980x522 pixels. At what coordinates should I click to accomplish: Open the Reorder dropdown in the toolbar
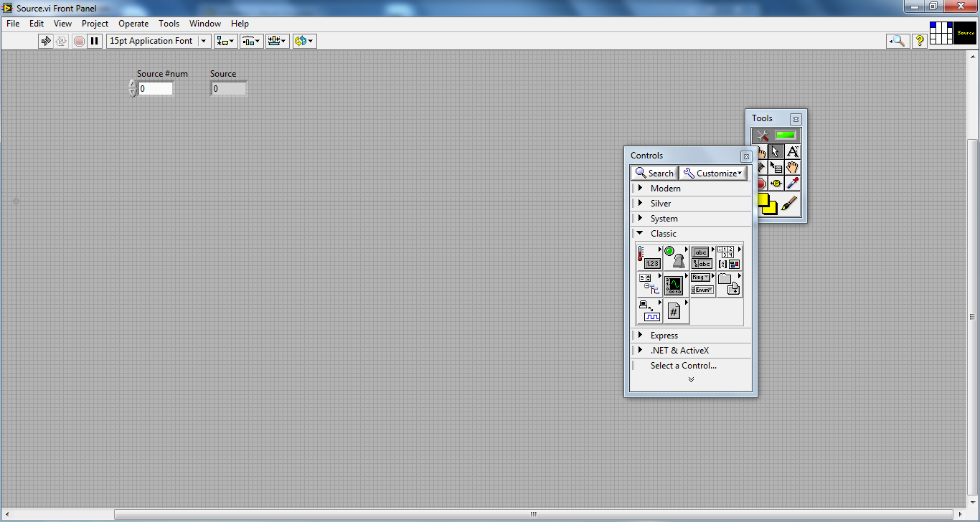[304, 41]
